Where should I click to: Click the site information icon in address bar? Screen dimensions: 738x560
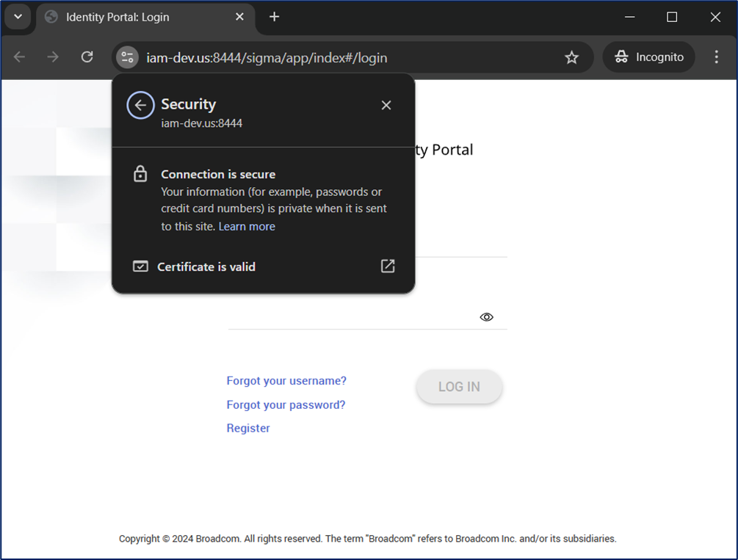127,57
